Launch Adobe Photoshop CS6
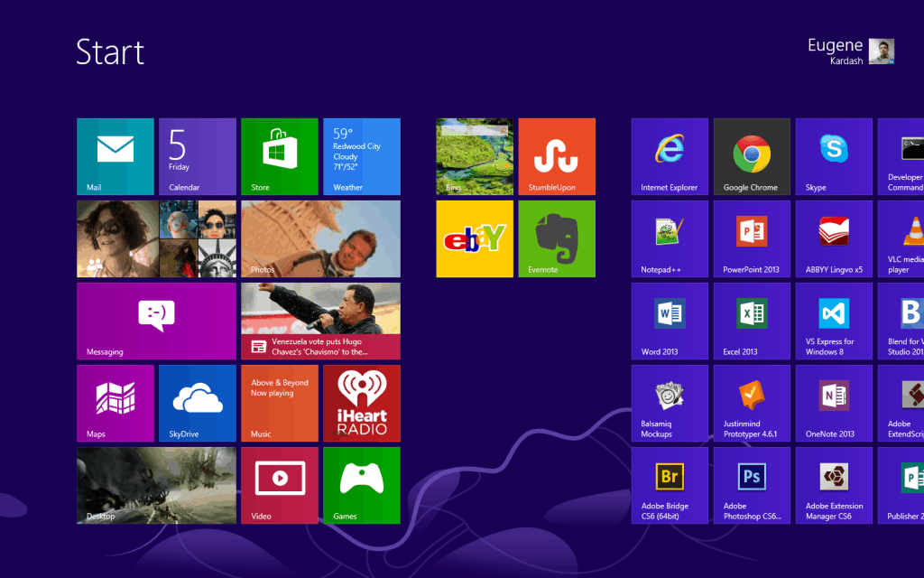The height and width of the screenshot is (578, 924). (x=751, y=485)
